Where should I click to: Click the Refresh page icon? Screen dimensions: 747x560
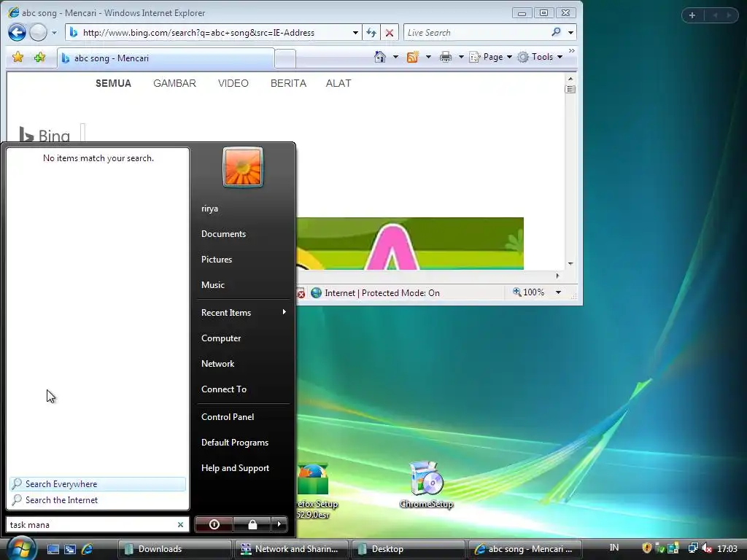point(371,32)
